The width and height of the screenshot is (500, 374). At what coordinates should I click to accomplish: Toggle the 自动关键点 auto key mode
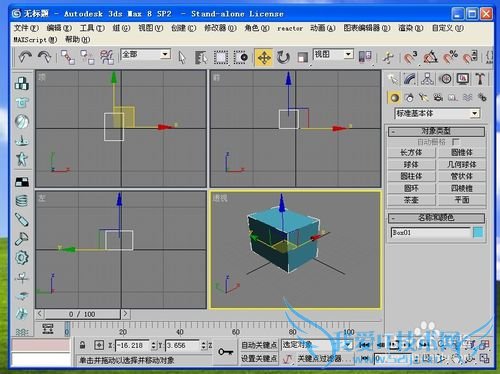click(x=259, y=345)
